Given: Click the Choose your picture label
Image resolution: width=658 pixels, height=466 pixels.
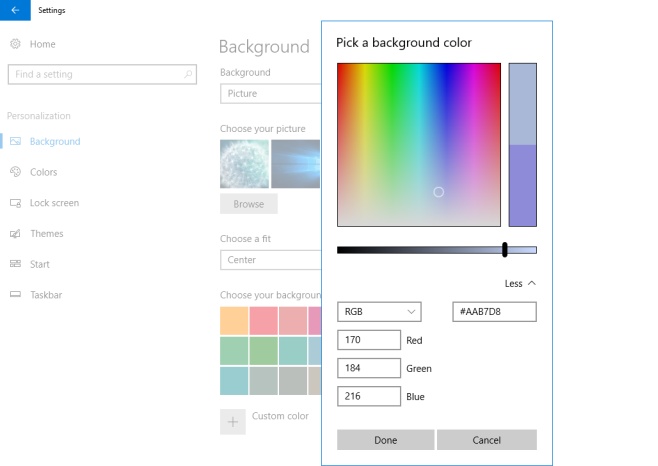Looking at the screenshot, I should click(x=263, y=128).
